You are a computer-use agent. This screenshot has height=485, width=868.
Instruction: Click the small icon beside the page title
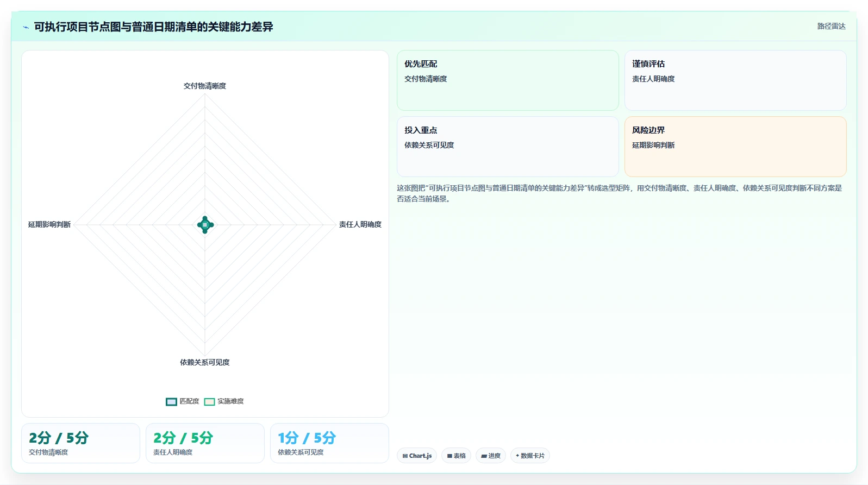tap(26, 27)
